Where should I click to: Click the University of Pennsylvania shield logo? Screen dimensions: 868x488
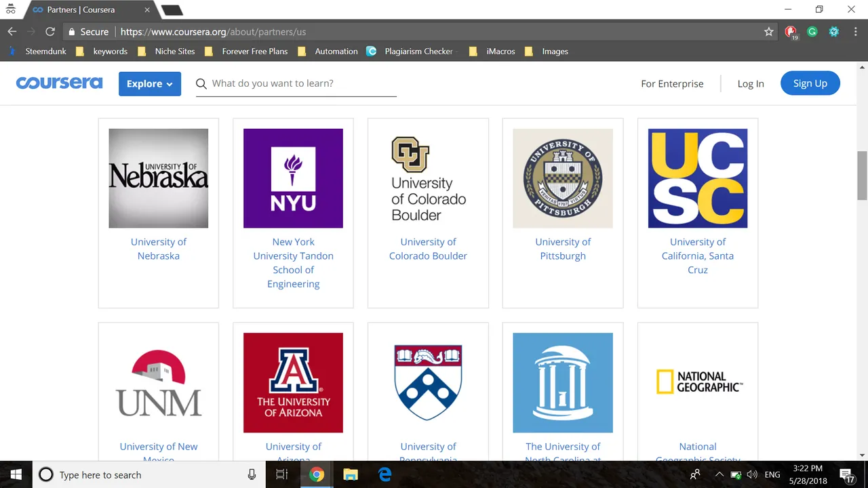(x=428, y=383)
